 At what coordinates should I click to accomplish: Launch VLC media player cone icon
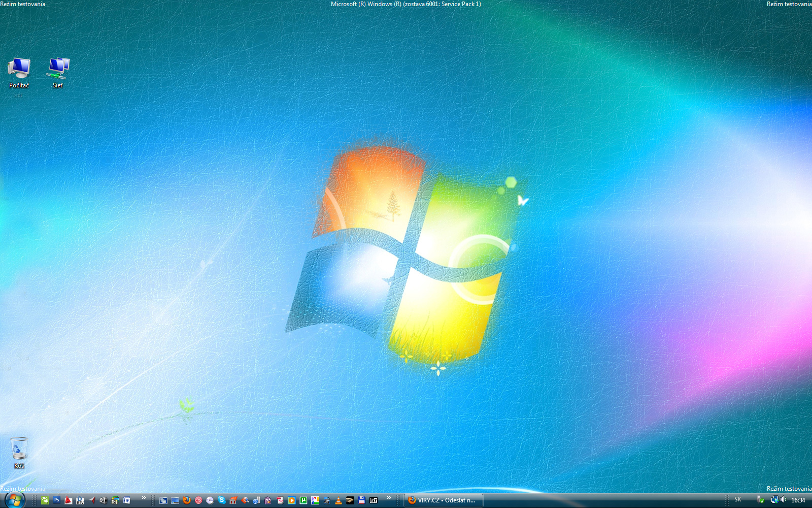[x=339, y=500]
